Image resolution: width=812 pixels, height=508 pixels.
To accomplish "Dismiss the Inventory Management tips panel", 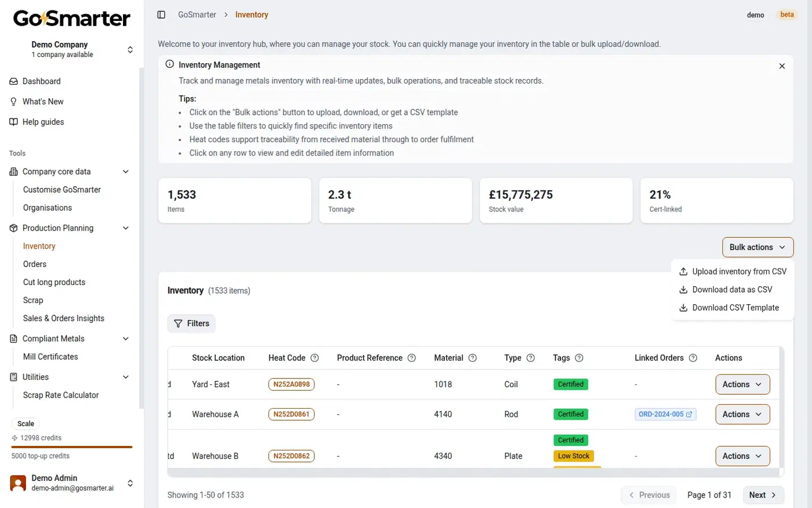I will point(782,66).
